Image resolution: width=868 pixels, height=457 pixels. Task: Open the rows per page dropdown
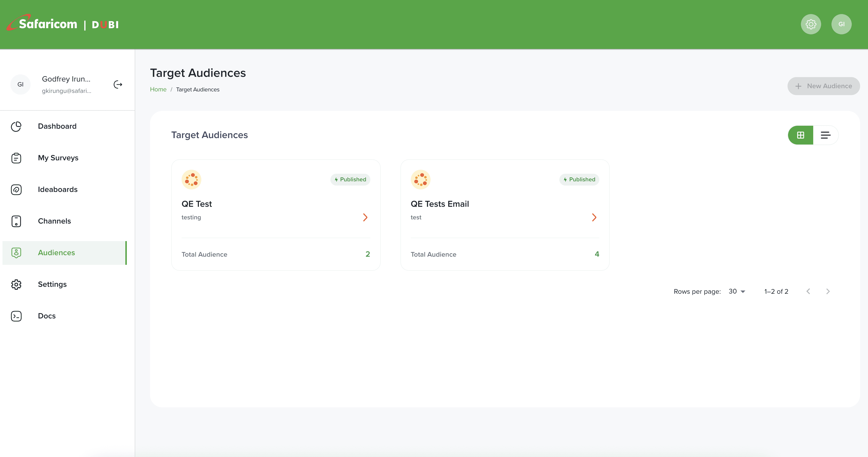click(737, 291)
